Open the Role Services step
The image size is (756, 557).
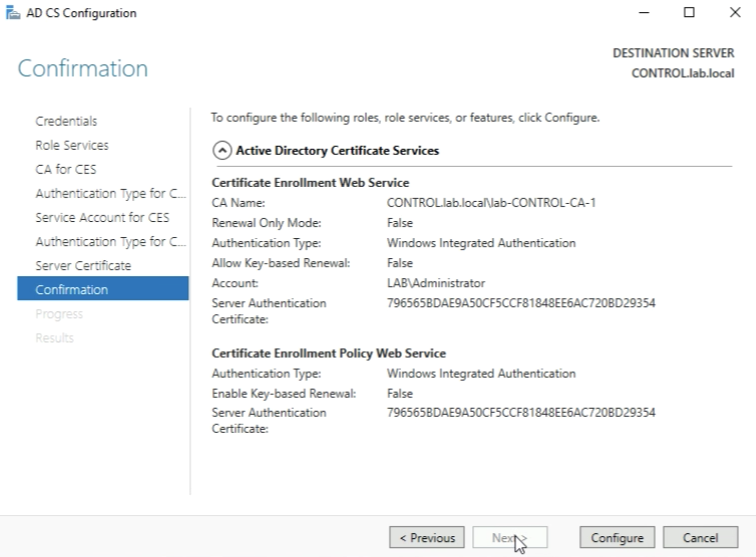point(72,145)
